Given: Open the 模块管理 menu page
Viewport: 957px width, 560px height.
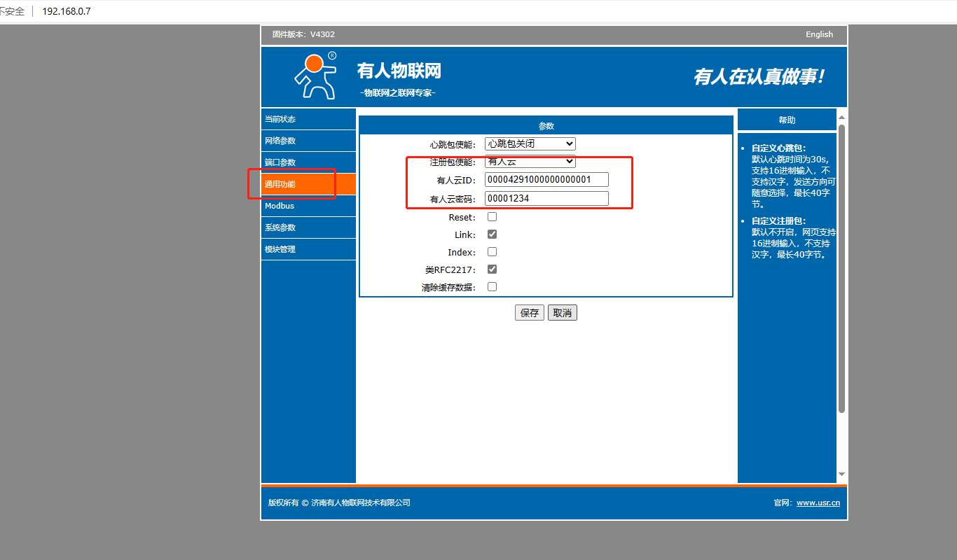Looking at the screenshot, I should pyautogui.click(x=308, y=249).
